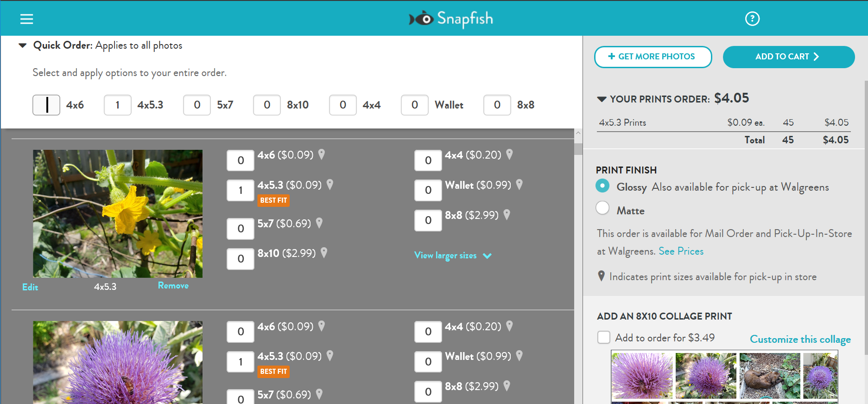Click the purple thistle flower photo thumbnail
Viewport: 868px width, 404px height.
(x=118, y=362)
